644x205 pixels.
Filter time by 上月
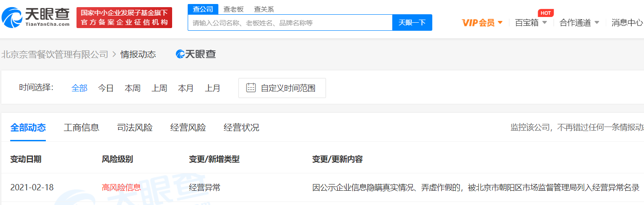(x=213, y=88)
